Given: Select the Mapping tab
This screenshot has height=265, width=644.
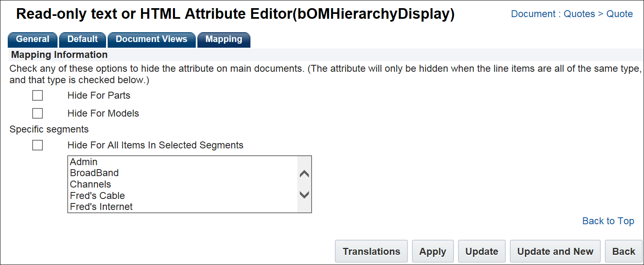Looking at the screenshot, I should tap(224, 40).
